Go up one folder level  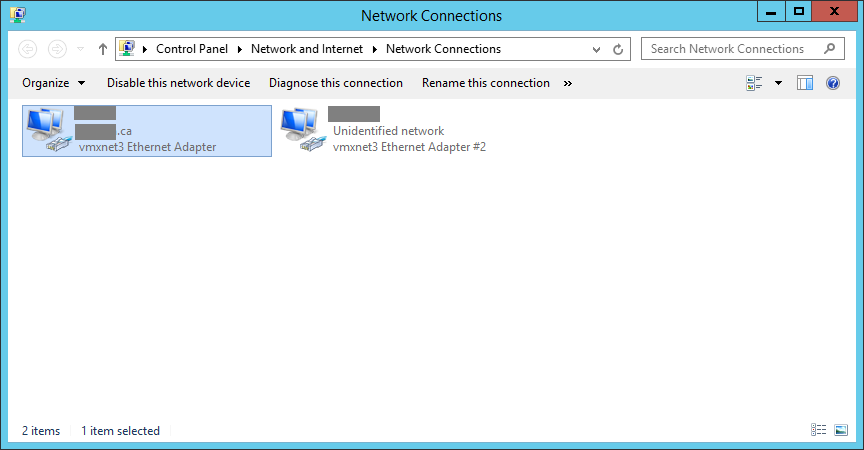pyautogui.click(x=102, y=49)
